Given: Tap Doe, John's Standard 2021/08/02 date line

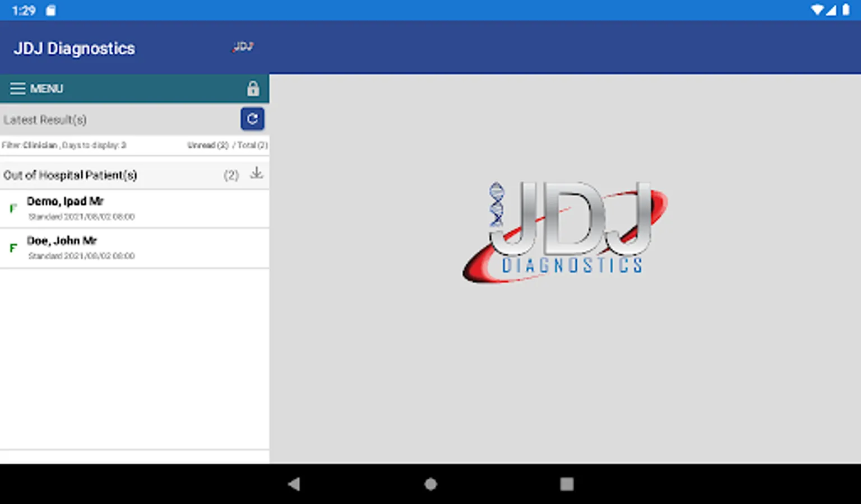Looking at the screenshot, I should pyautogui.click(x=82, y=256).
